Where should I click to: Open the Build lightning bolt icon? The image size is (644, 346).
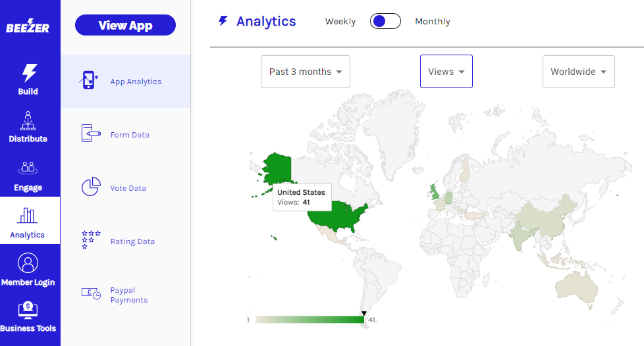[x=29, y=72]
